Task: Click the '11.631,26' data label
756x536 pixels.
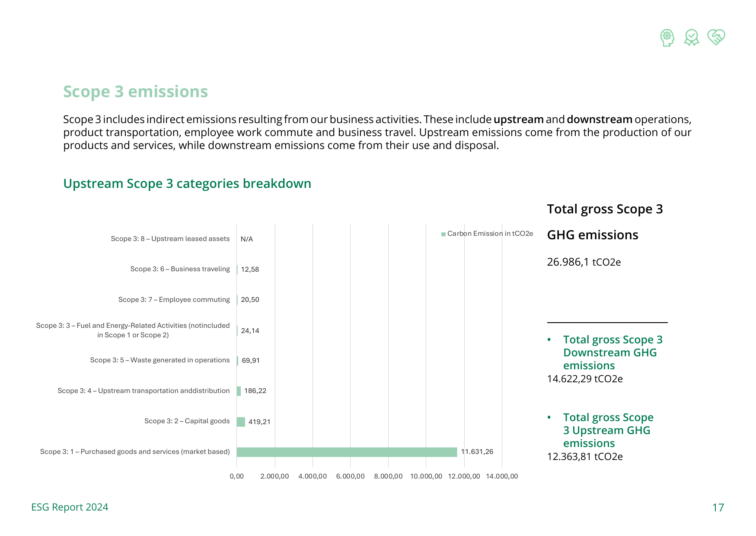Action: pyautogui.click(x=477, y=452)
